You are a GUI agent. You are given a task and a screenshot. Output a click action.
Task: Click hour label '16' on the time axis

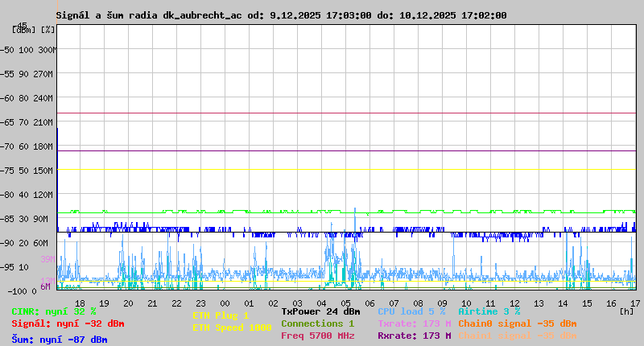coord(611,303)
